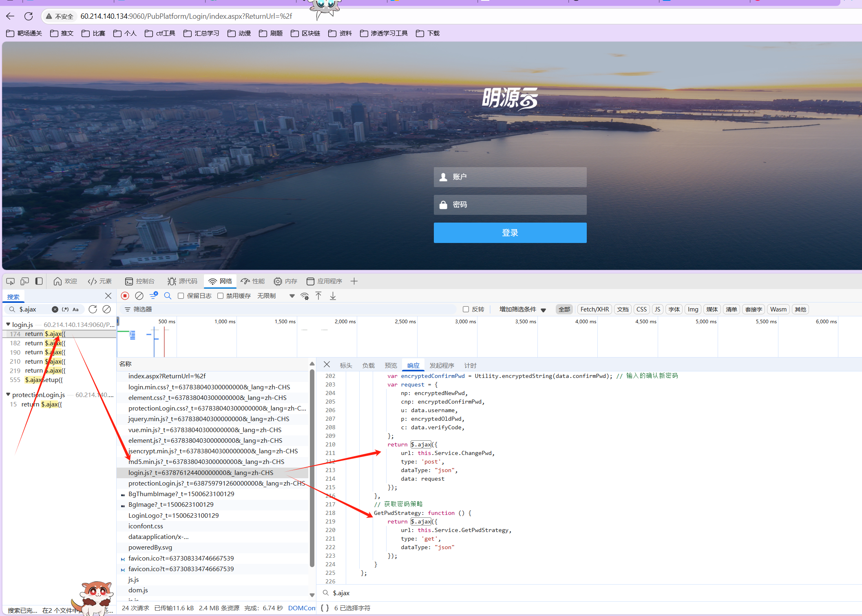Filter requests by Fetch/XHR
The image size is (862, 616).
click(x=594, y=309)
